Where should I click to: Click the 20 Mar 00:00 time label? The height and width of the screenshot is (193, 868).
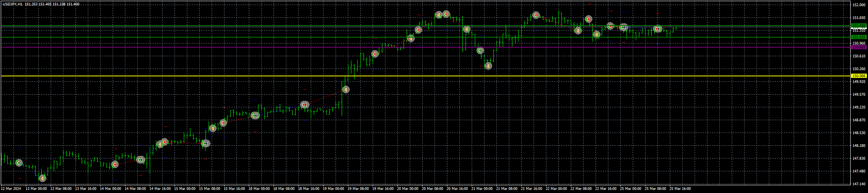point(408,189)
